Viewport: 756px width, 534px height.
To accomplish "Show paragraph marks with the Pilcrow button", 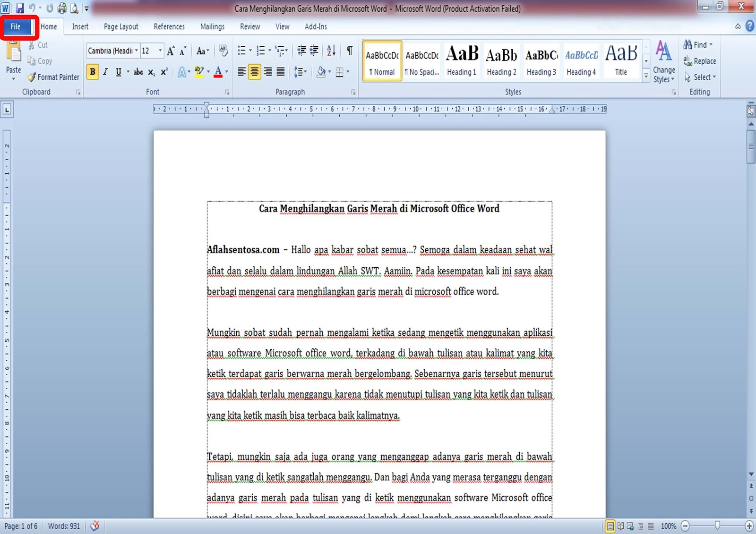I will pos(350,51).
